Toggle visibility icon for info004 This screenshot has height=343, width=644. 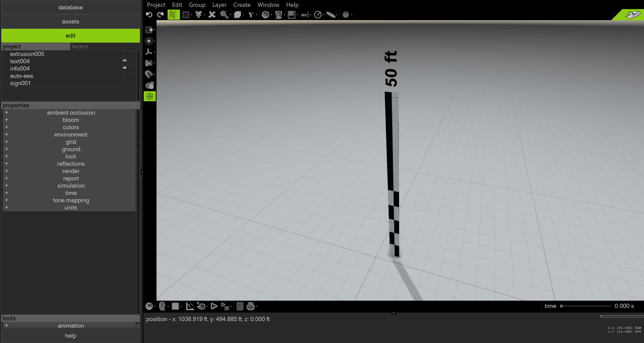125,68
